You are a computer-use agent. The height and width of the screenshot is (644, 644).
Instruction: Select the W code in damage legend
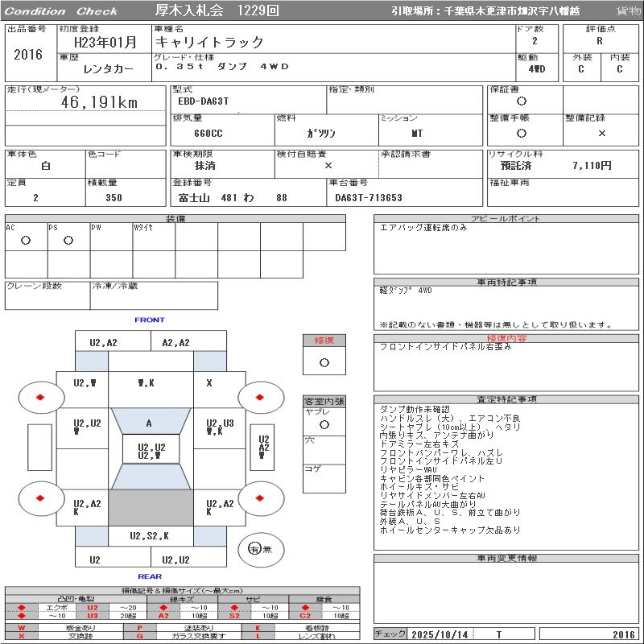tap(22, 627)
